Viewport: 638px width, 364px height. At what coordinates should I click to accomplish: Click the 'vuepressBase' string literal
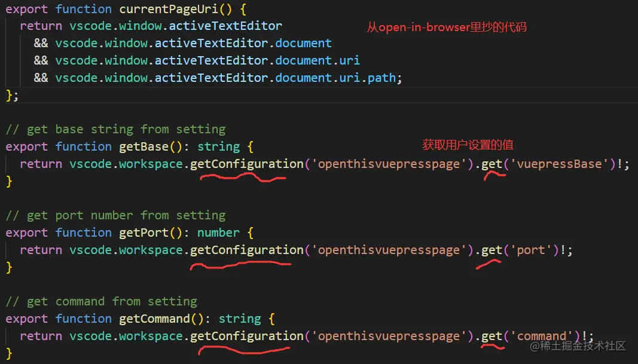click(x=560, y=164)
